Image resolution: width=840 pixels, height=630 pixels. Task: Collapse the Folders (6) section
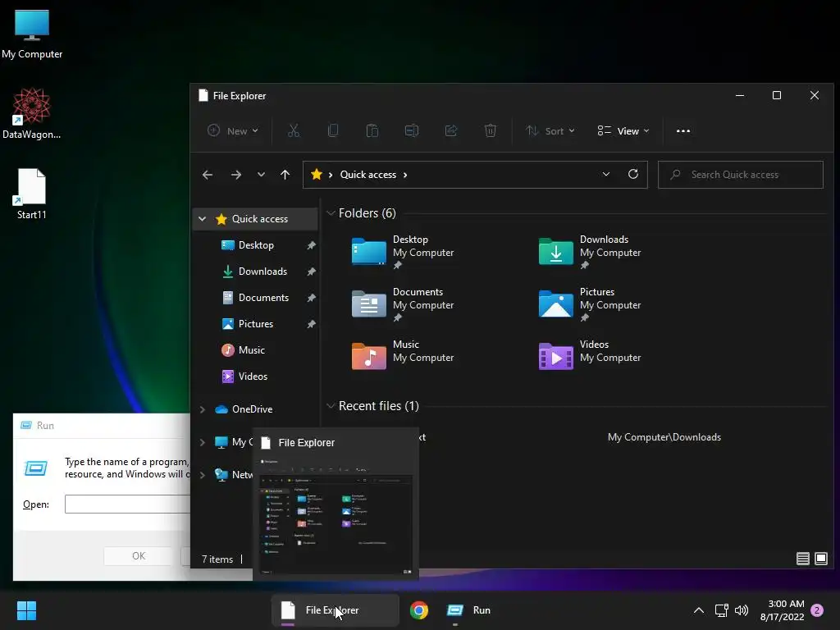pos(331,213)
